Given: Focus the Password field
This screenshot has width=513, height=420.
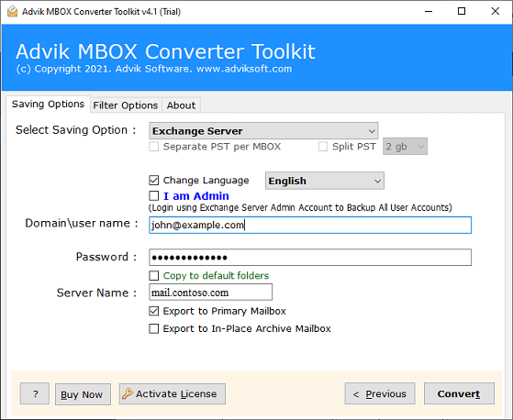Looking at the screenshot, I should [310, 258].
